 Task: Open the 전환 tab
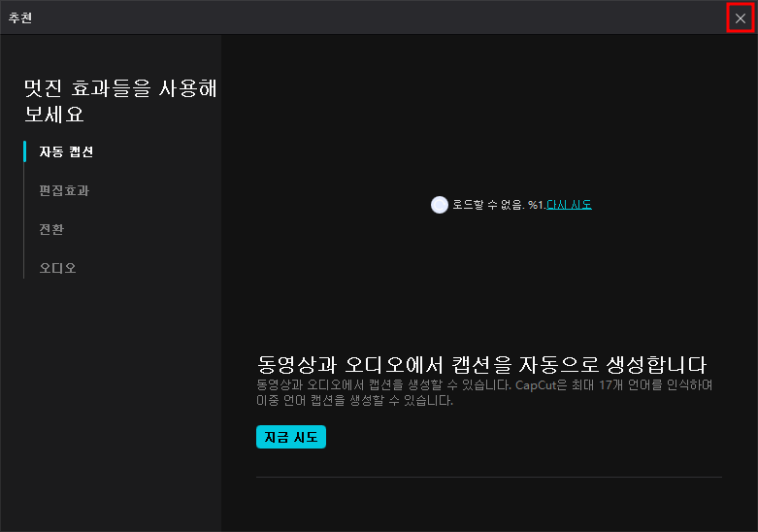tap(51, 229)
